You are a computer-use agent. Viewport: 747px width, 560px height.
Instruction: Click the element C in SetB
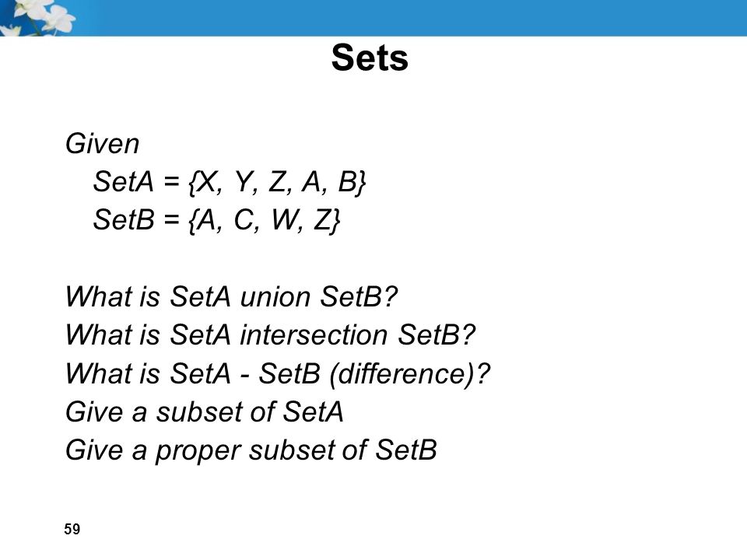(x=244, y=220)
